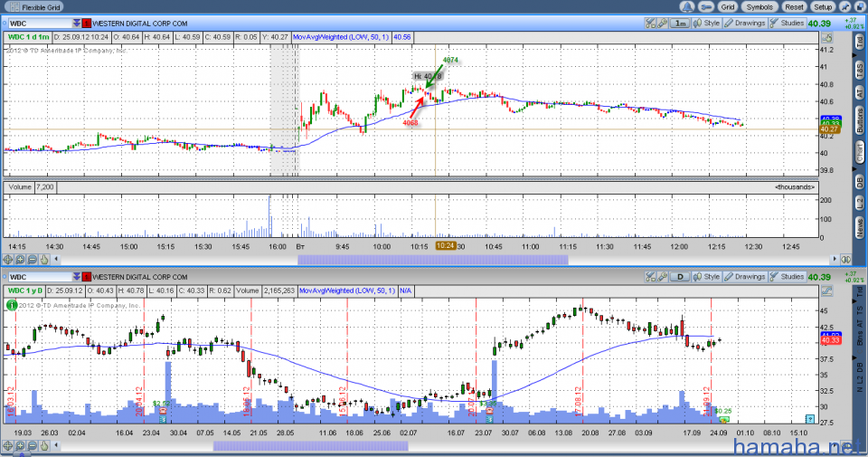The image size is (868, 457).
Task: Click the lower chart's MovAvgWeighted (LOW, 50, 1) label
Action: (347, 290)
